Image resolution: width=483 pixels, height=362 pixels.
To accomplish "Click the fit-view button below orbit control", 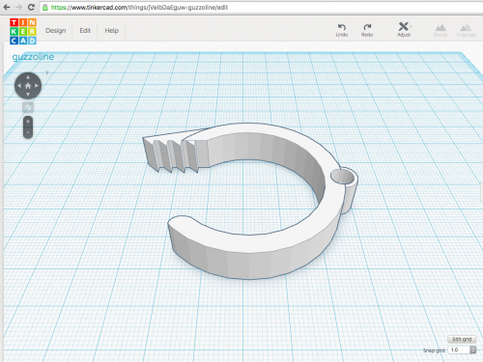I will [x=28, y=107].
